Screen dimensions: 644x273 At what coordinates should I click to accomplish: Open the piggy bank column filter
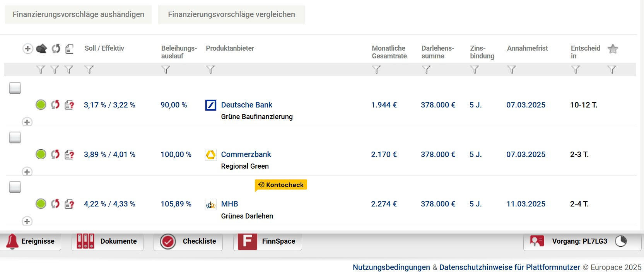point(40,70)
